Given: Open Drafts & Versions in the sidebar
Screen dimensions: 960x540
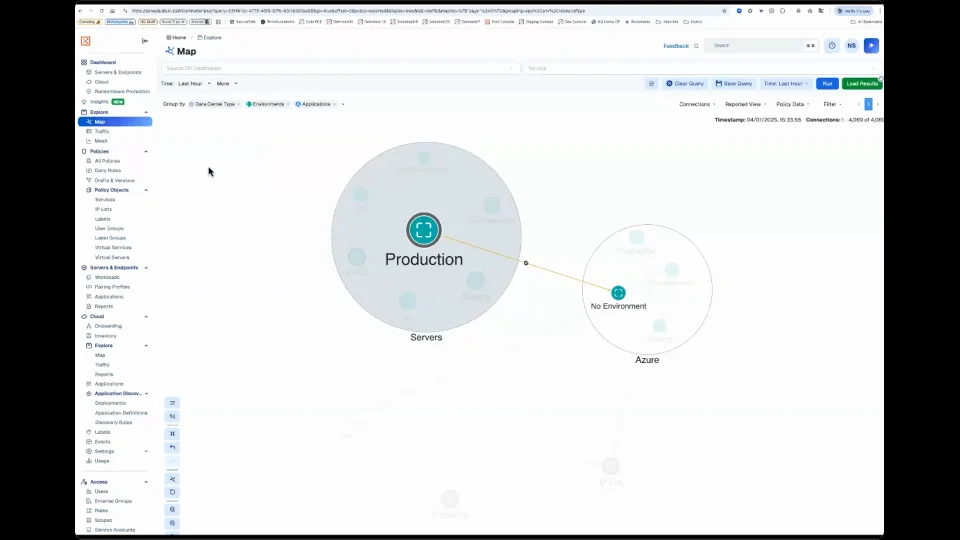Looking at the screenshot, I should (x=114, y=181).
